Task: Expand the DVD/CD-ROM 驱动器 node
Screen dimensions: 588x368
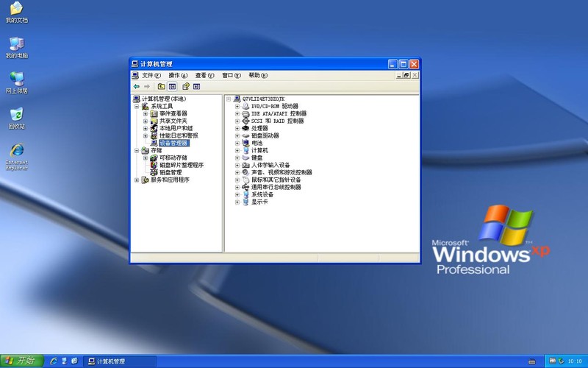Action: point(237,106)
